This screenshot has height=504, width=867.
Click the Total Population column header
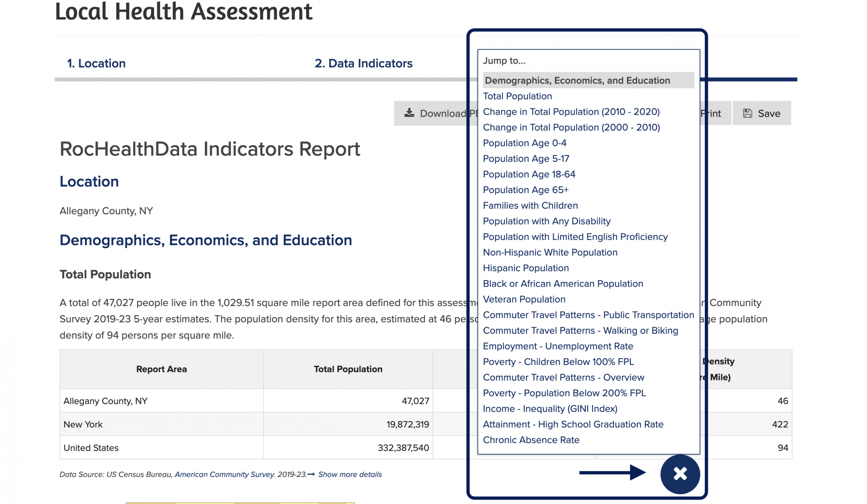348,369
